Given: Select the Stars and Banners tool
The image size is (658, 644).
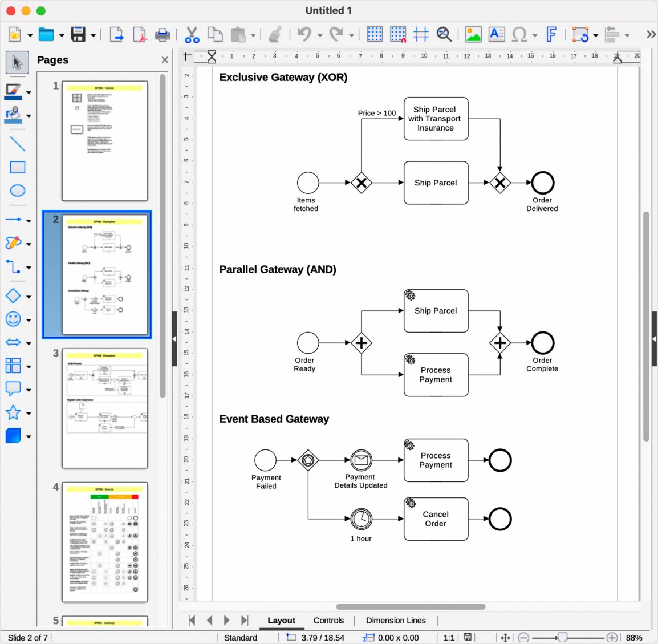Looking at the screenshot, I should coord(13,412).
